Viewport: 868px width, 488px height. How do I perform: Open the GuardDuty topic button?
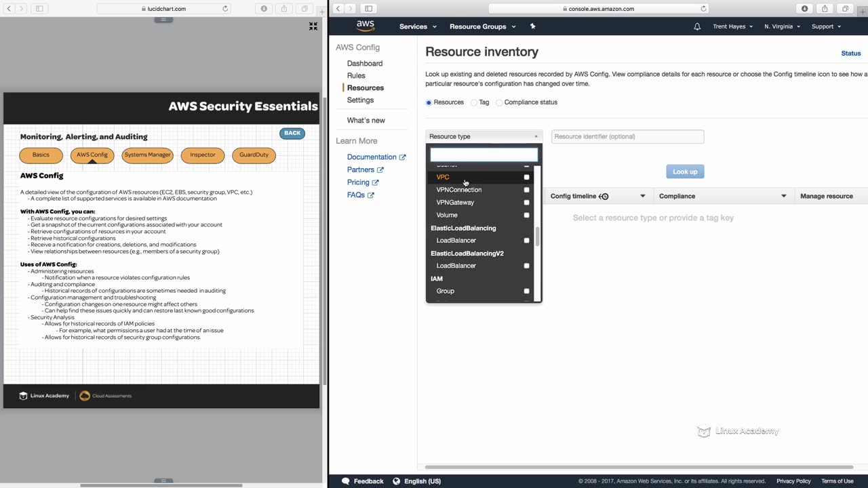[254, 155]
